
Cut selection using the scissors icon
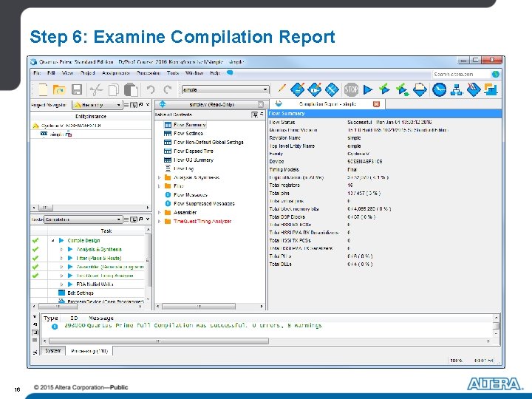(x=96, y=90)
